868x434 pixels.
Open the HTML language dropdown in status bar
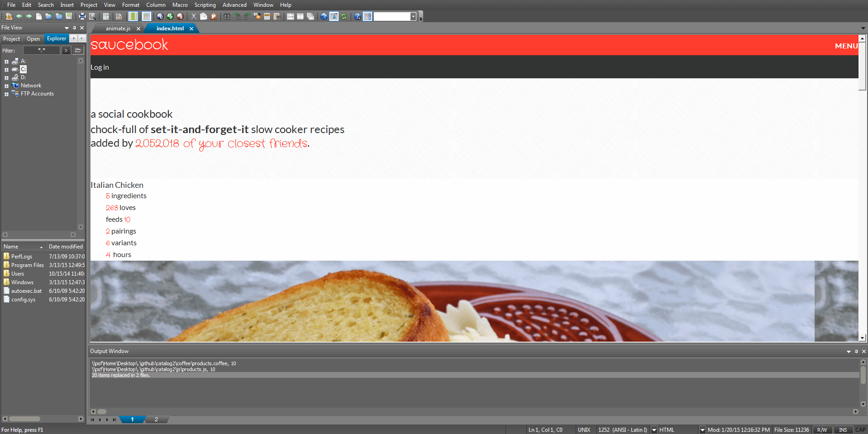[x=702, y=430]
